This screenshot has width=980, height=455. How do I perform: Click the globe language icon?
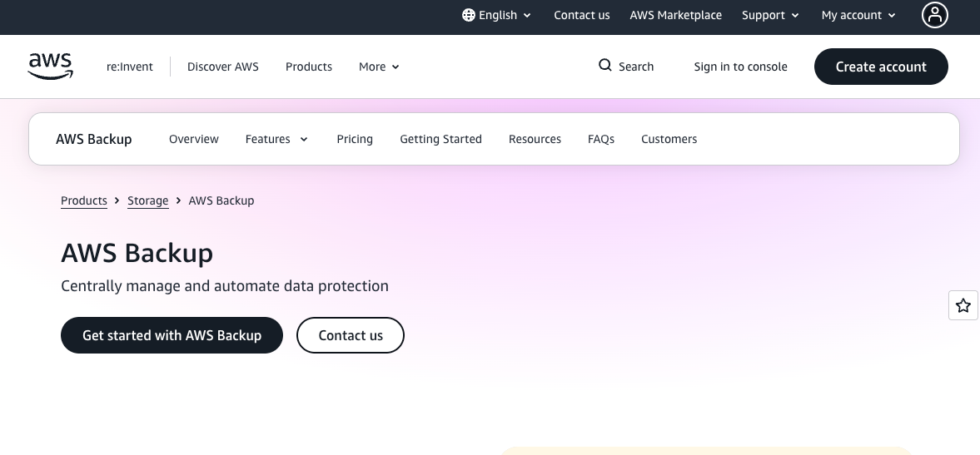(468, 15)
